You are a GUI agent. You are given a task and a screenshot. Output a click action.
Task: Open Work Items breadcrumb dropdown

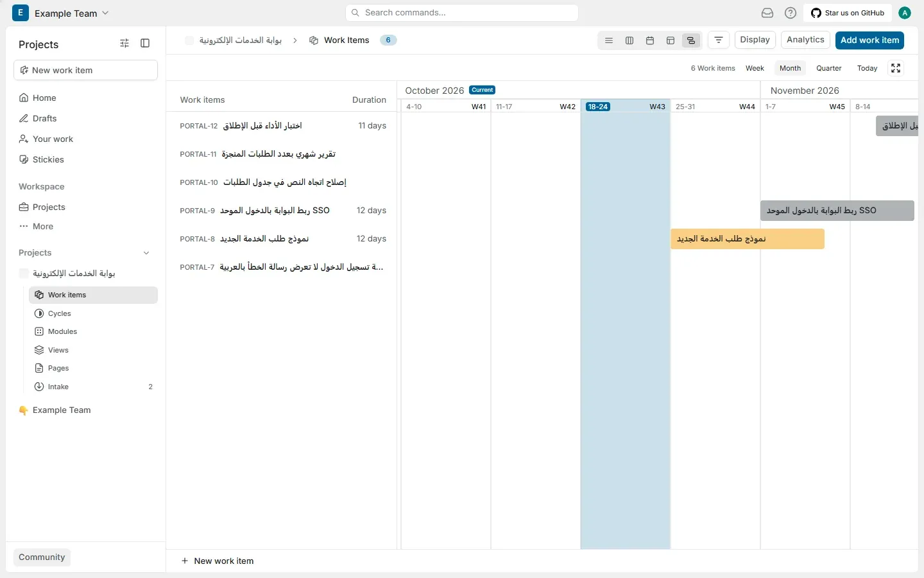pos(339,40)
